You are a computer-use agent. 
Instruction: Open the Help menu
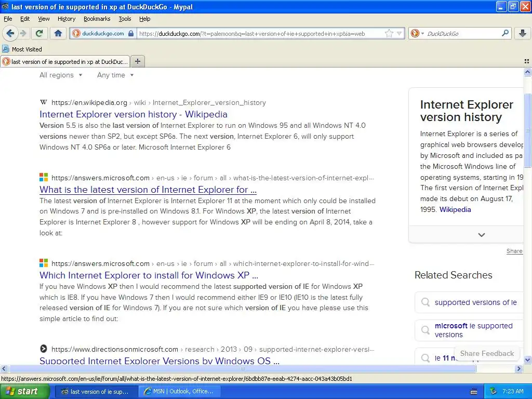point(144,19)
